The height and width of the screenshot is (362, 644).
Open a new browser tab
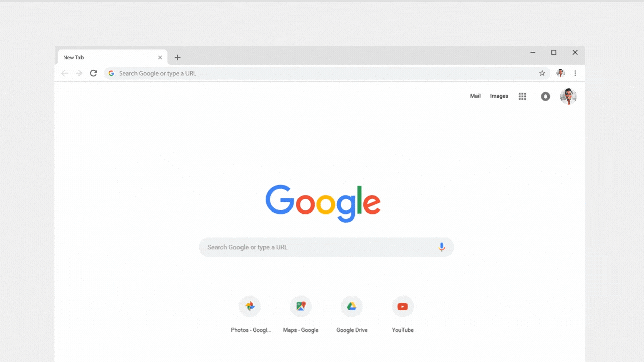pyautogui.click(x=177, y=57)
